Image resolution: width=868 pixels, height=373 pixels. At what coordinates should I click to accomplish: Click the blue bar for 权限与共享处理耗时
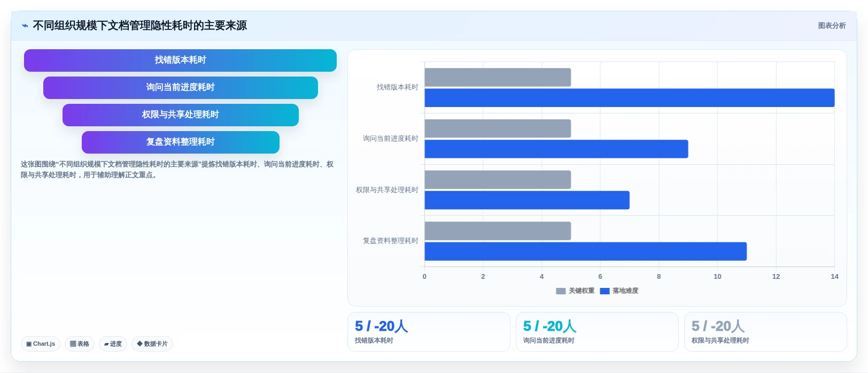pyautogui.click(x=527, y=200)
